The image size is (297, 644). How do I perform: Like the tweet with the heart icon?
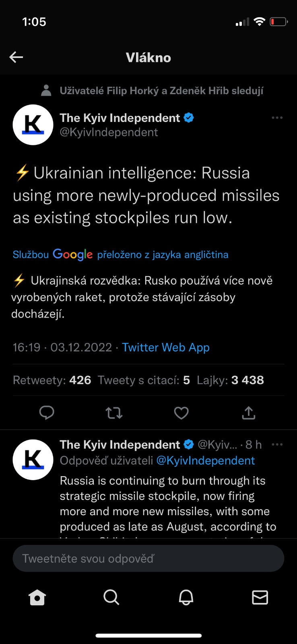tap(181, 413)
